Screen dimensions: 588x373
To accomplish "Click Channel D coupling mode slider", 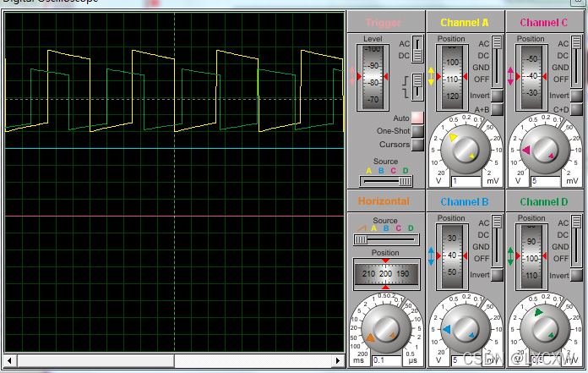I will [x=576, y=241].
